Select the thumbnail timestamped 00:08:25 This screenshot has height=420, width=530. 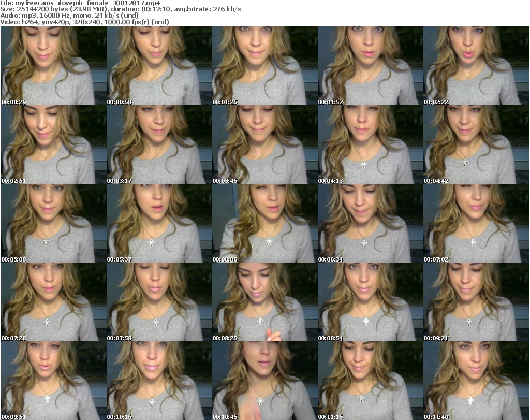point(265,302)
